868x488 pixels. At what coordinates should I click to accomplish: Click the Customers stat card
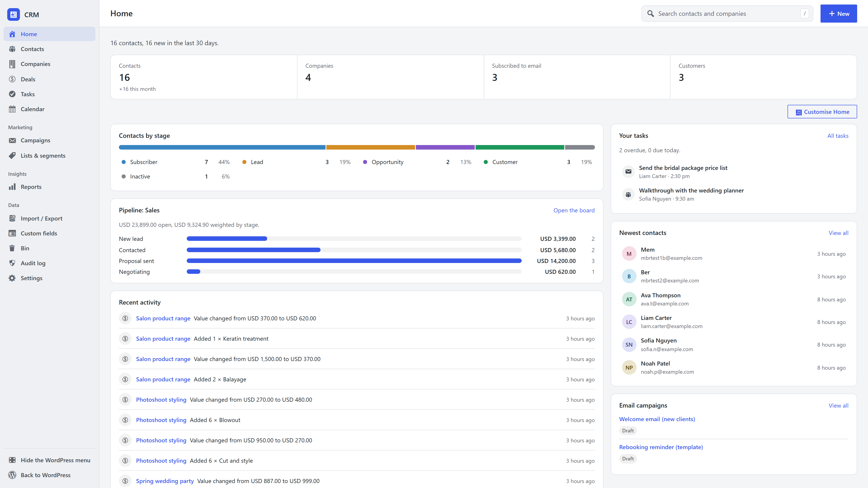click(763, 77)
